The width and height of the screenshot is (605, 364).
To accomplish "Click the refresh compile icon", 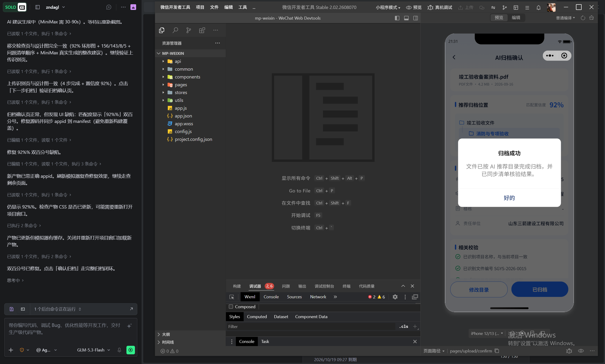I will 583,18.
